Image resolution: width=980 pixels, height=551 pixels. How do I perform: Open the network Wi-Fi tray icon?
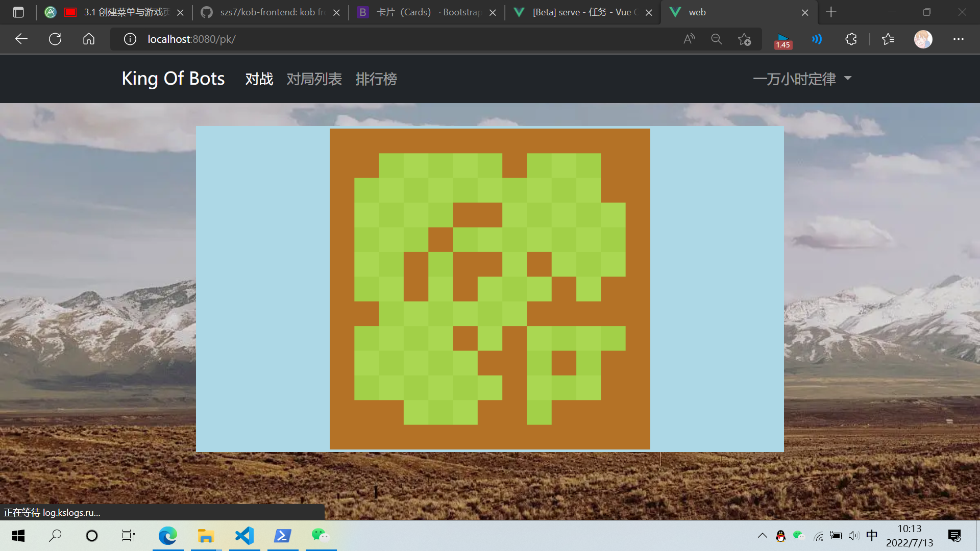click(818, 536)
